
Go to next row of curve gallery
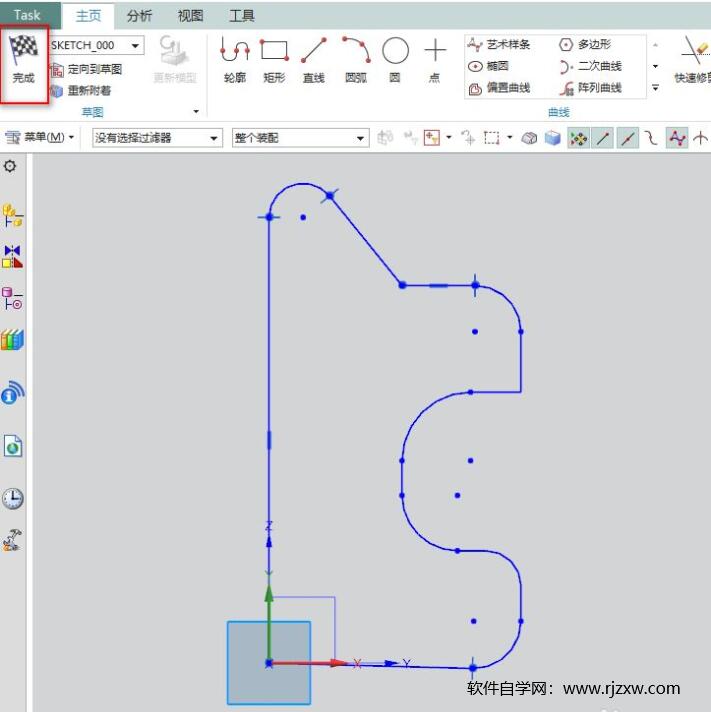[x=655, y=66]
